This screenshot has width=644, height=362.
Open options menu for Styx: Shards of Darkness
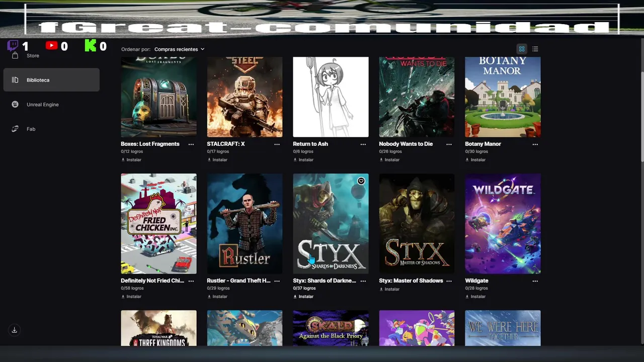click(363, 281)
